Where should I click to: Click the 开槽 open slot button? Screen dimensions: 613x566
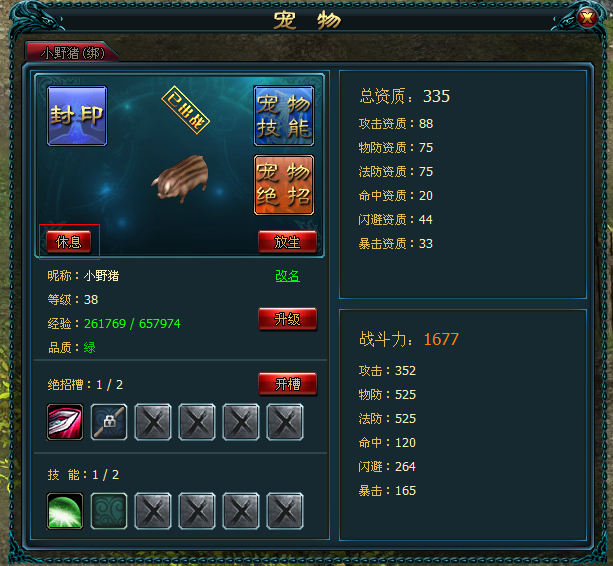tap(287, 384)
